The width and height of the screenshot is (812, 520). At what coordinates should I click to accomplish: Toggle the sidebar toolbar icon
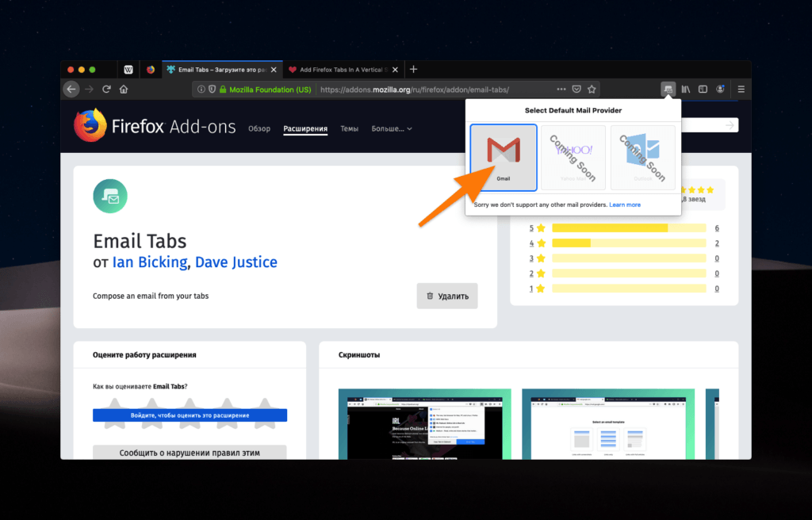tap(703, 89)
